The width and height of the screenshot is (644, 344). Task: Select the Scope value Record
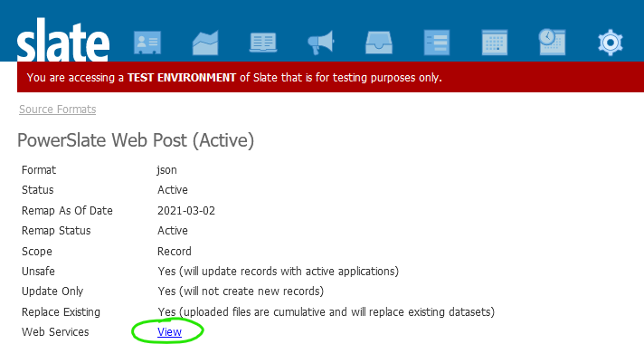point(175,251)
